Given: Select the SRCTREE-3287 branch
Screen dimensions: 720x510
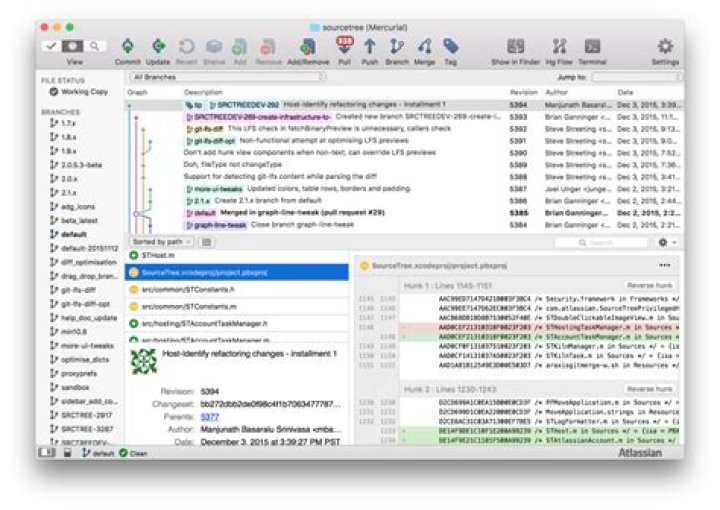Looking at the screenshot, I should point(87,429).
